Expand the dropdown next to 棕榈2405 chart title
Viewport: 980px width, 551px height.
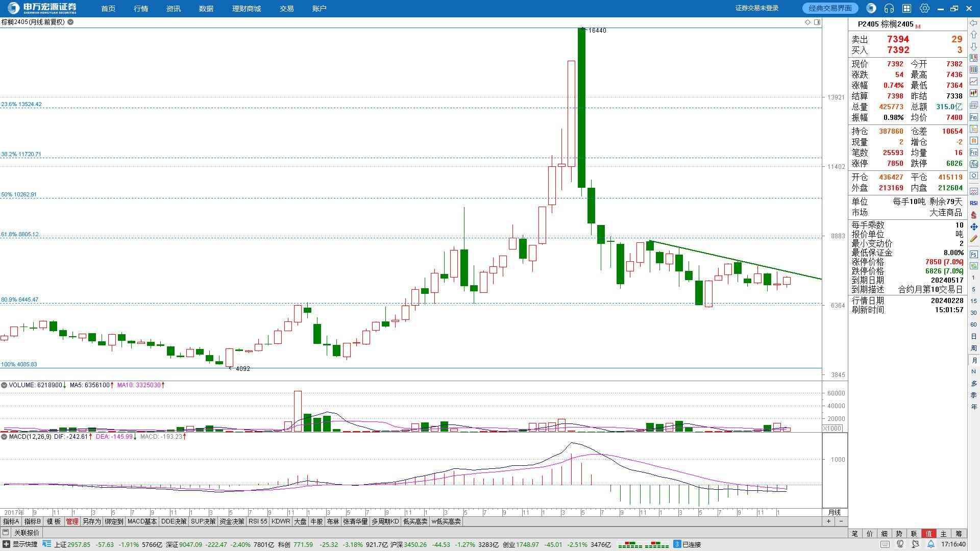[x=70, y=22]
